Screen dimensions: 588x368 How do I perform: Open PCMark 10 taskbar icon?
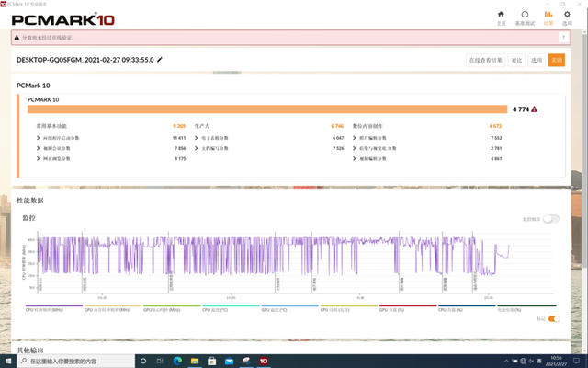click(264, 361)
